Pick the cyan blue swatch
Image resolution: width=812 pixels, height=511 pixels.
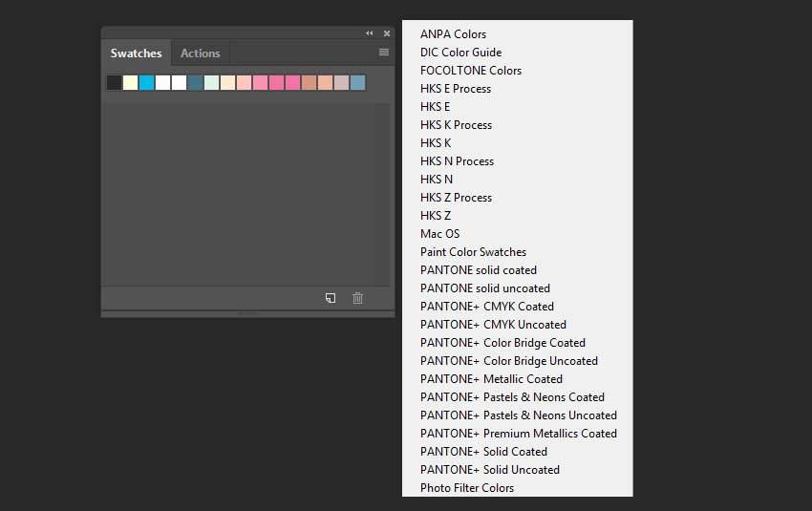tap(146, 83)
